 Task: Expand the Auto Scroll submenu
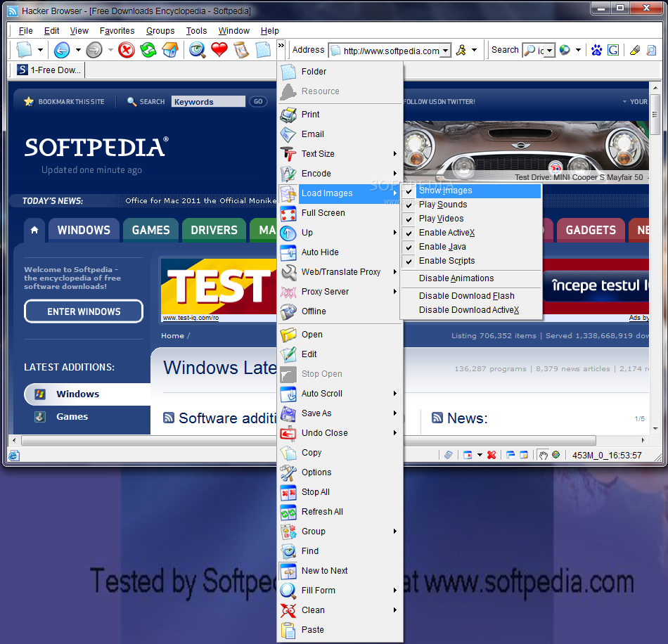tap(340, 394)
